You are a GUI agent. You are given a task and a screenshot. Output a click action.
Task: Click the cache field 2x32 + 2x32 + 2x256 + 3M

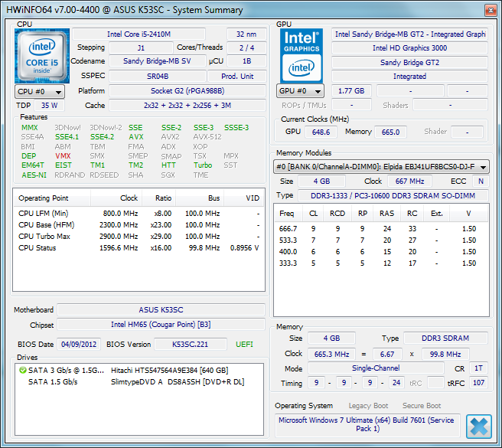coord(187,106)
